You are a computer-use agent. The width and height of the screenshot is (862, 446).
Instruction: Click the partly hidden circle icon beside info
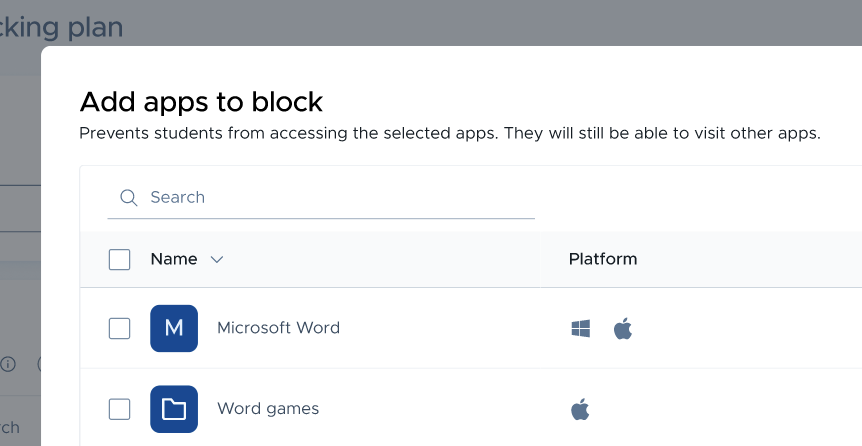click(39, 364)
